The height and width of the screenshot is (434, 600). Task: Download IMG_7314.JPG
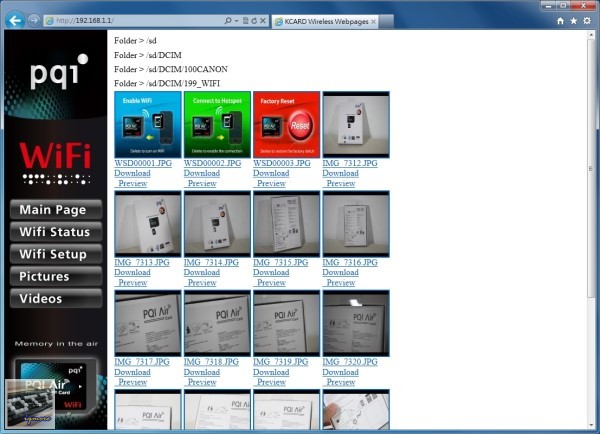coord(202,272)
